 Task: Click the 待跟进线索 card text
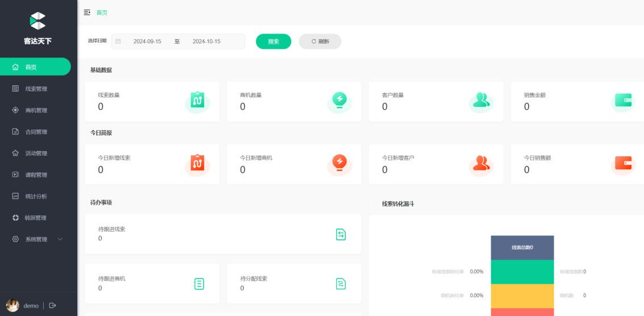[x=112, y=229]
